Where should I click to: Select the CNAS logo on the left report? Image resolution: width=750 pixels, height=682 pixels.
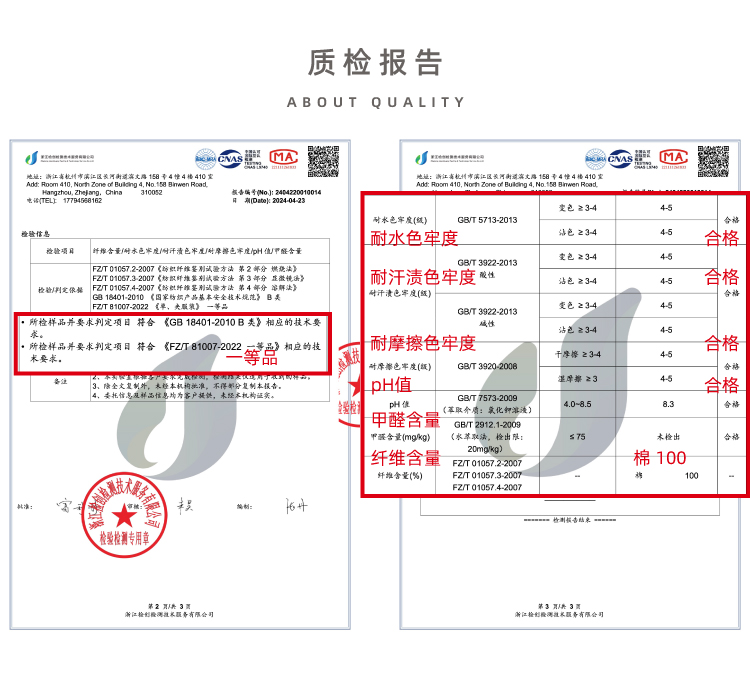[230, 159]
